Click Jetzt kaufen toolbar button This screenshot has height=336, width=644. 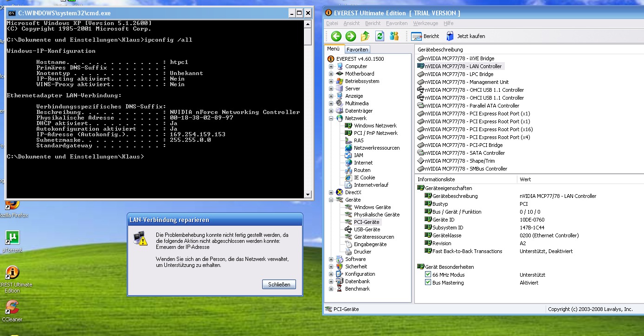[x=465, y=36]
